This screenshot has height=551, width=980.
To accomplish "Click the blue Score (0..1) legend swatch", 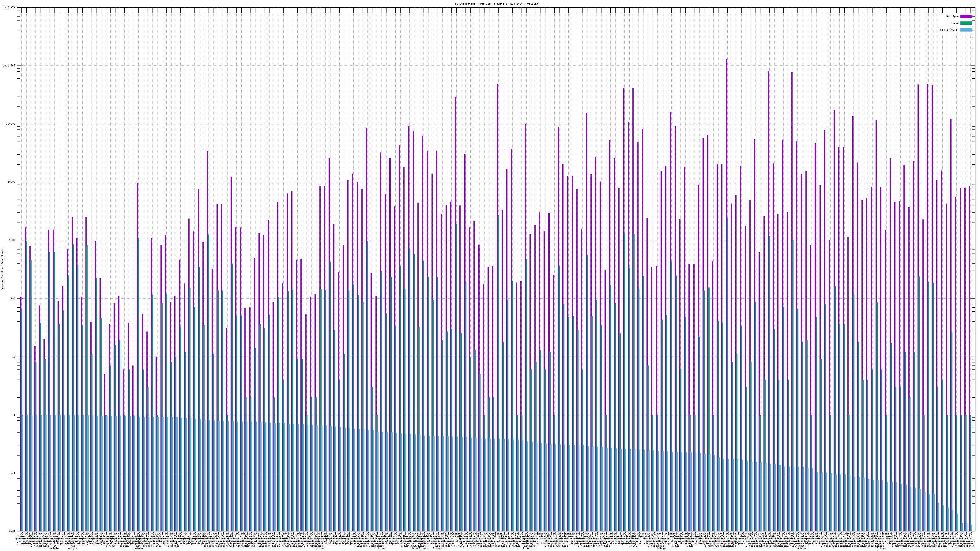I will click(966, 30).
